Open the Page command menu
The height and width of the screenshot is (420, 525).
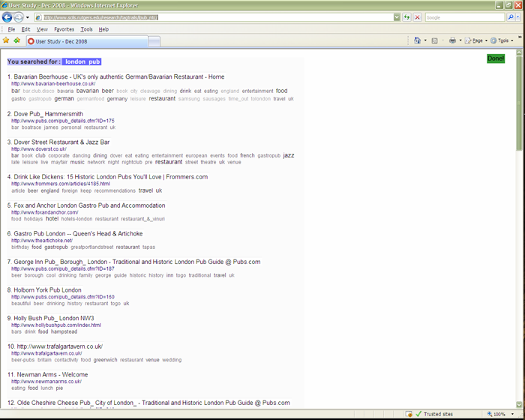point(475,40)
